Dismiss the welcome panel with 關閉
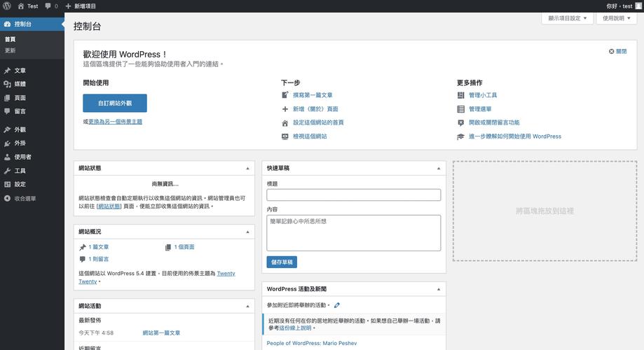Image resolution: width=644 pixels, height=350 pixels. click(617, 51)
